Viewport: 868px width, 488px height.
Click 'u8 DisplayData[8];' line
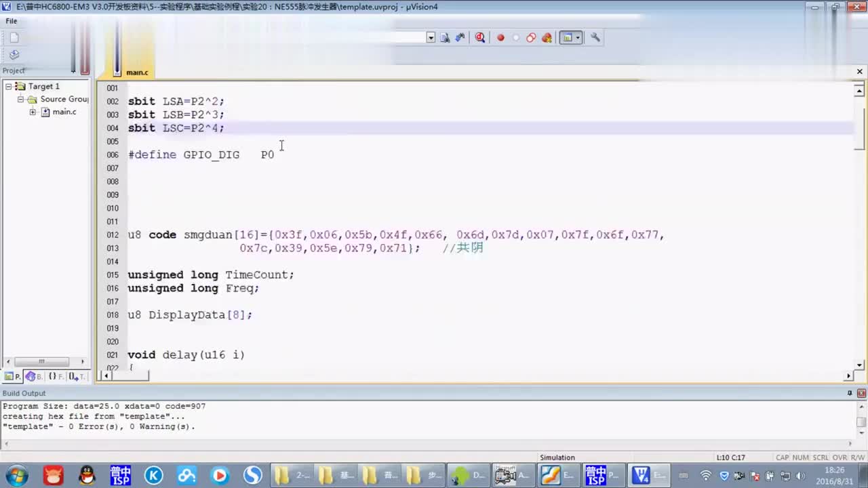(x=190, y=315)
